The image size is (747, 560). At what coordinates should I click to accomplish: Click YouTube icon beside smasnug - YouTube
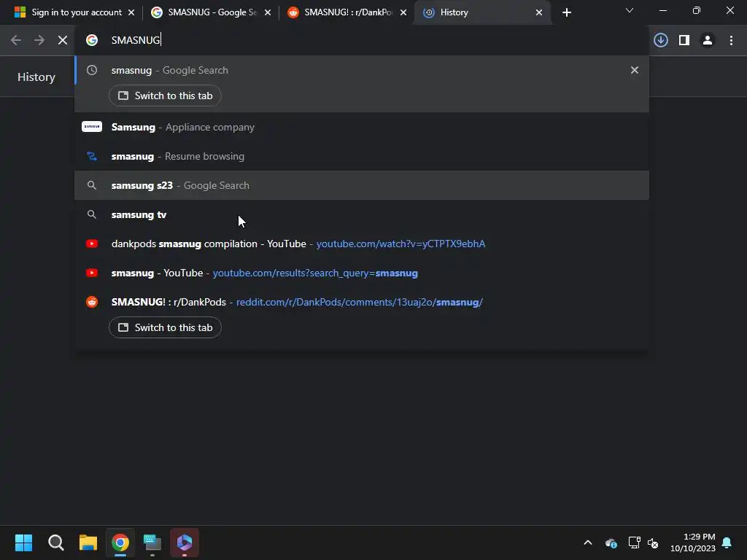click(x=92, y=273)
